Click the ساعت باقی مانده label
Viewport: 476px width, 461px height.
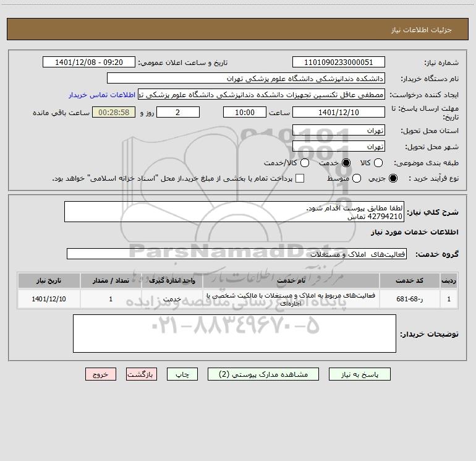[x=61, y=113]
